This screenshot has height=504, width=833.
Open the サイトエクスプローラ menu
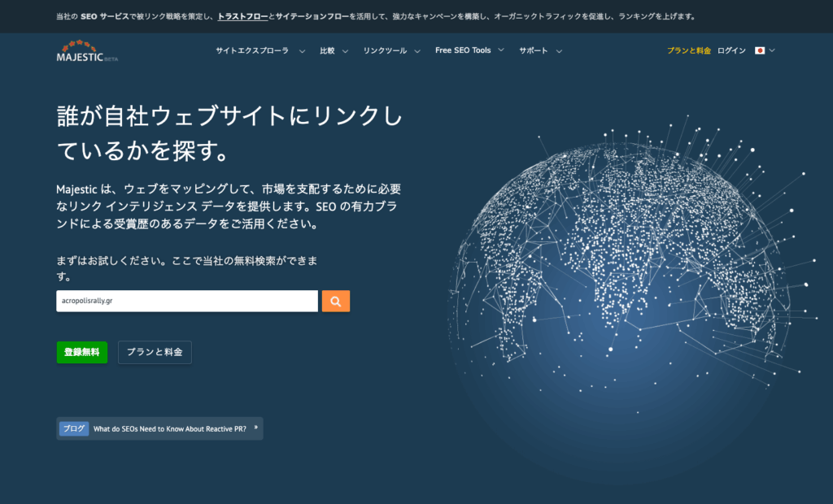[x=252, y=50]
